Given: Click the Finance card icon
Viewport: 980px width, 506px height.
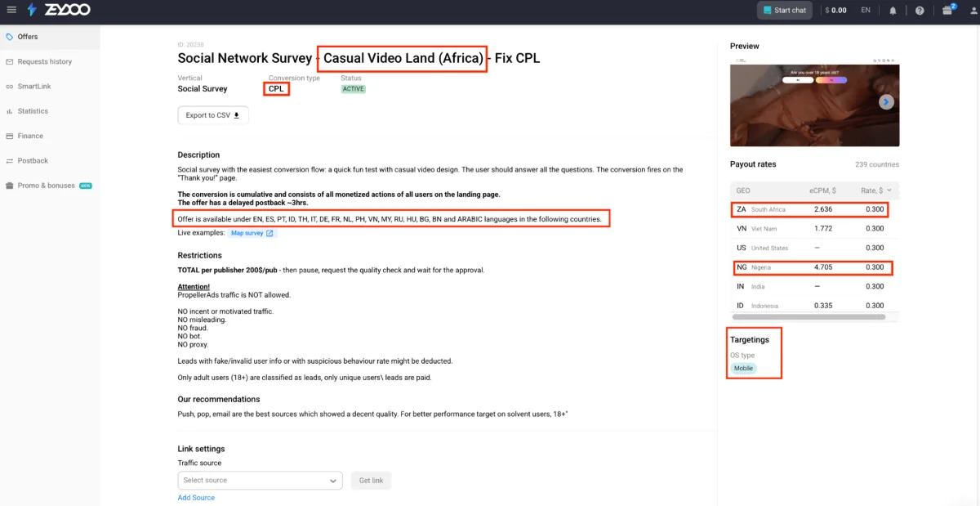Looking at the screenshot, I should (11, 136).
